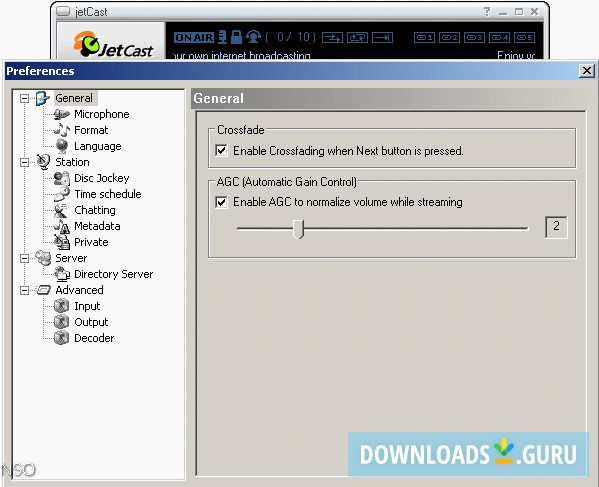599x487 pixels.
Task: Click the AGC level slider thumb
Action: [298, 229]
